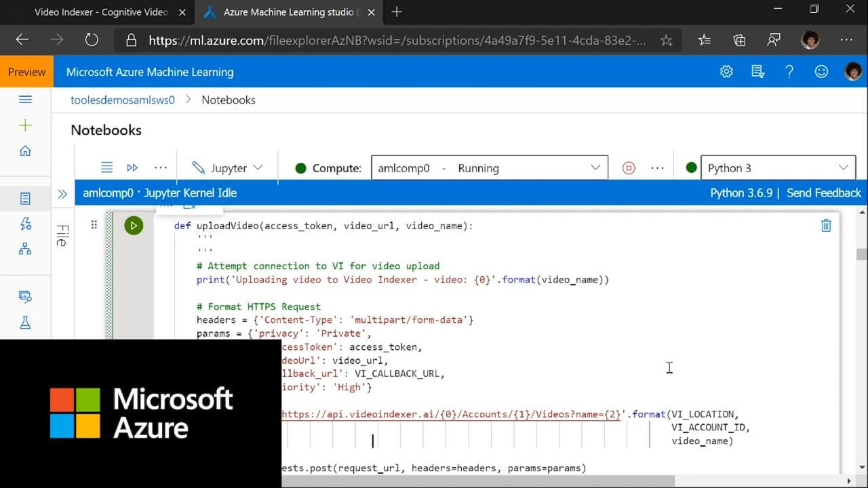The width and height of the screenshot is (868, 488).
Task: Open the vertical File tab
Action: [62, 235]
